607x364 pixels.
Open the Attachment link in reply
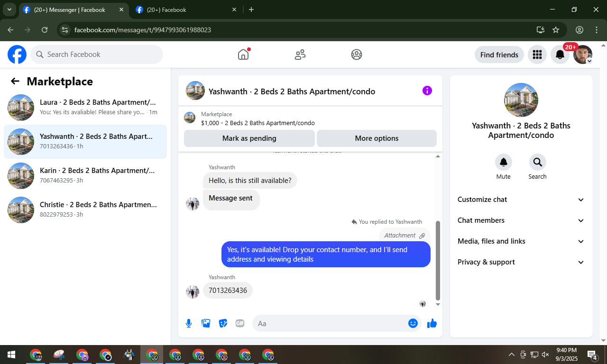click(405, 236)
